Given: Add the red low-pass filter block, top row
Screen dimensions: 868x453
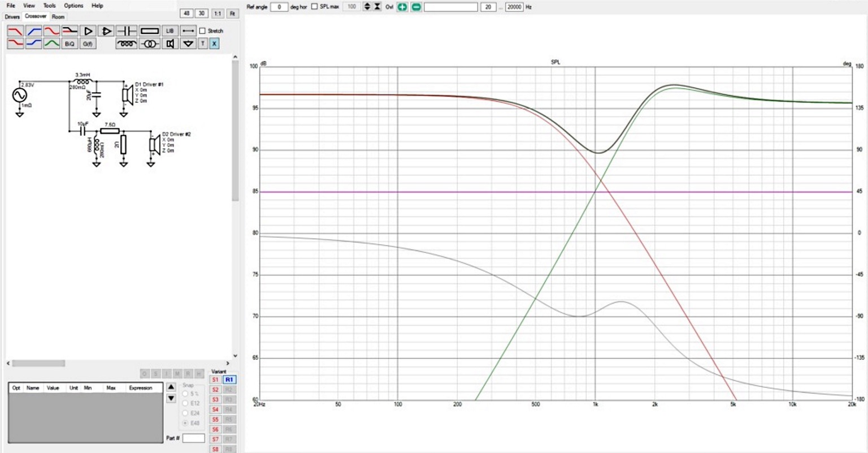Looking at the screenshot, I should point(15,31).
